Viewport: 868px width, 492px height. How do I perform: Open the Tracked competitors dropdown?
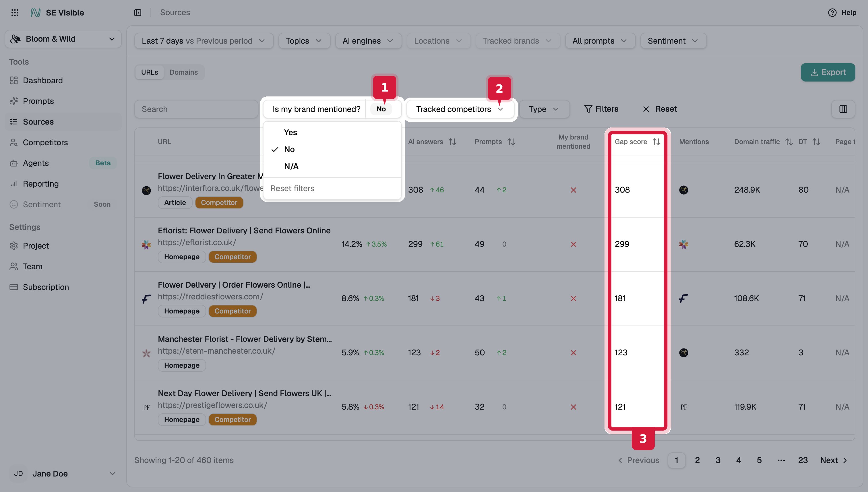(460, 109)
